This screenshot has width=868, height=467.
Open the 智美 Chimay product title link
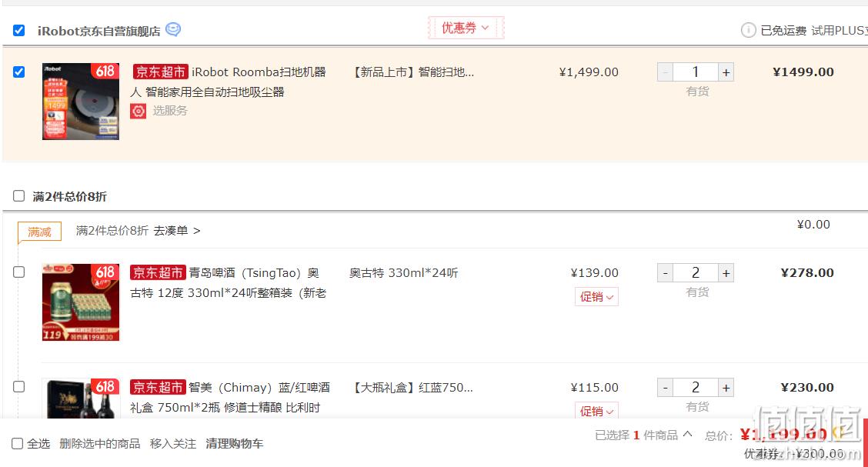click(230, 397)
